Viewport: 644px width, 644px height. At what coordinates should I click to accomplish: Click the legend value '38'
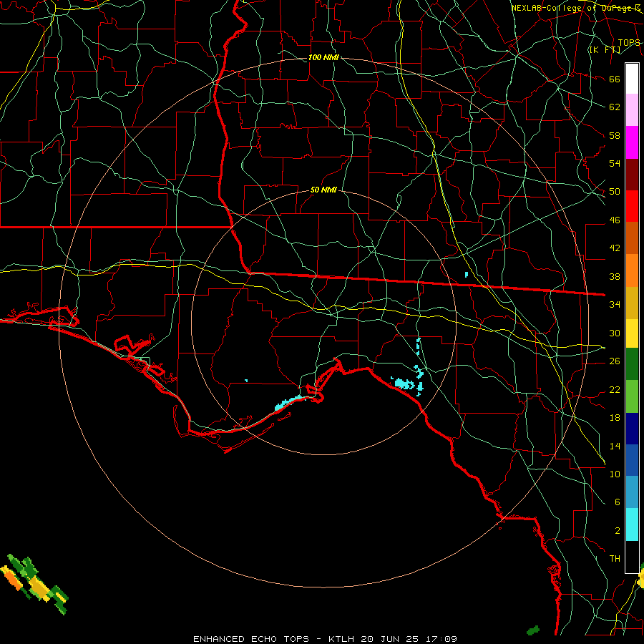click(x=615, y=277)
